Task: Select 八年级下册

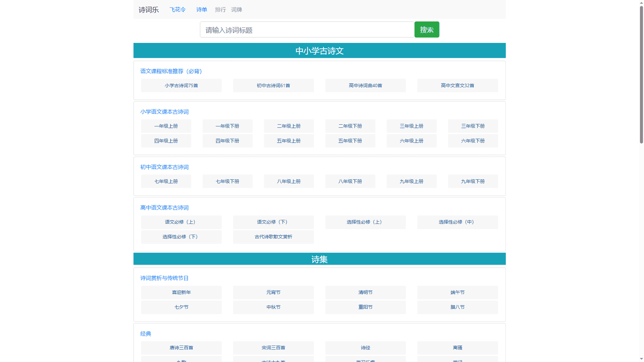Action: pos(350,181)
